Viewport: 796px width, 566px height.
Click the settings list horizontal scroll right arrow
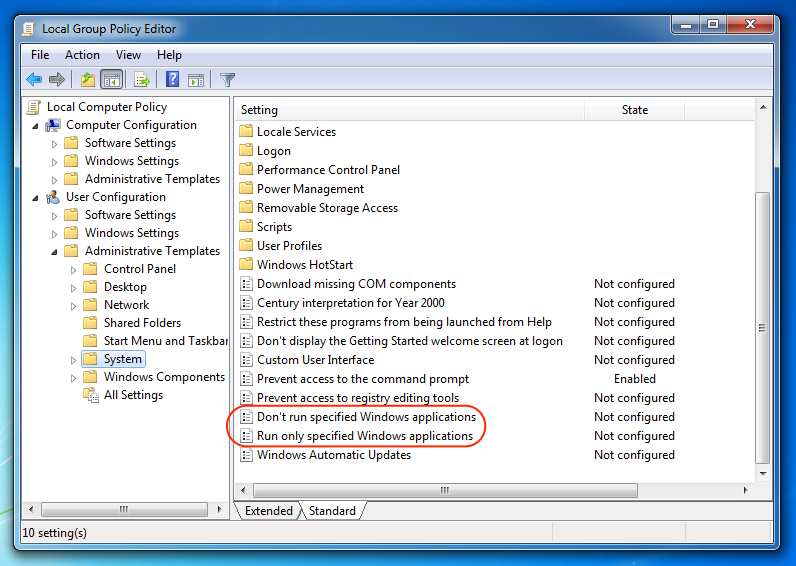pyautogui.click(x=745, y=490)
